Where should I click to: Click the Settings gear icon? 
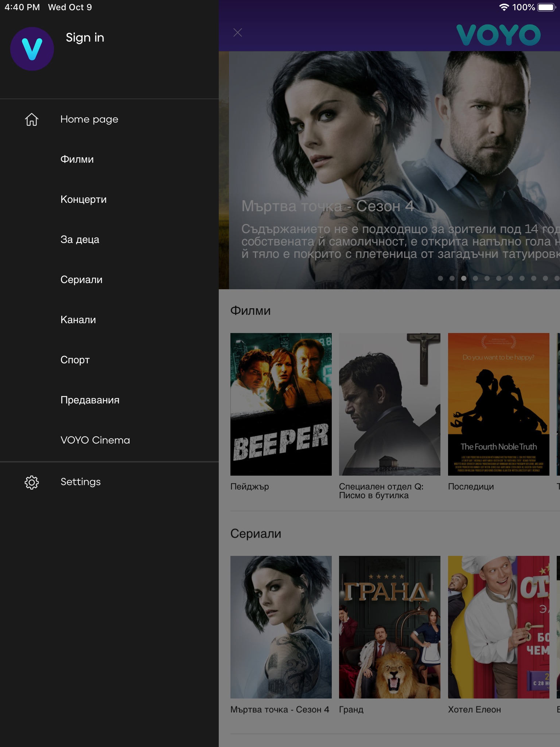[32, 482]
